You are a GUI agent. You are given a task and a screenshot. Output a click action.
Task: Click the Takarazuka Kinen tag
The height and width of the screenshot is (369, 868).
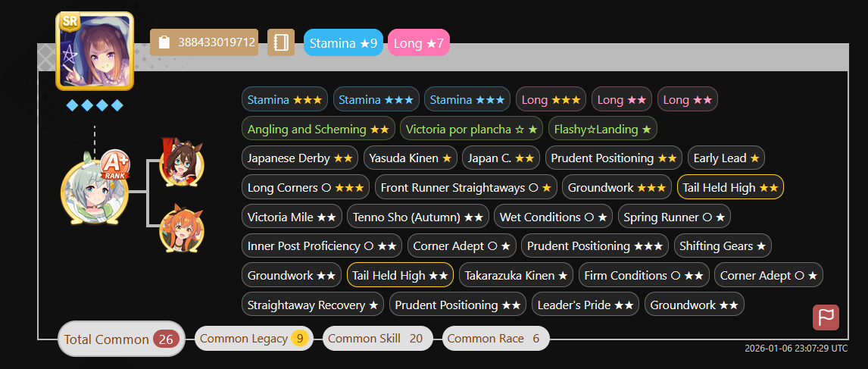[516, 275]
